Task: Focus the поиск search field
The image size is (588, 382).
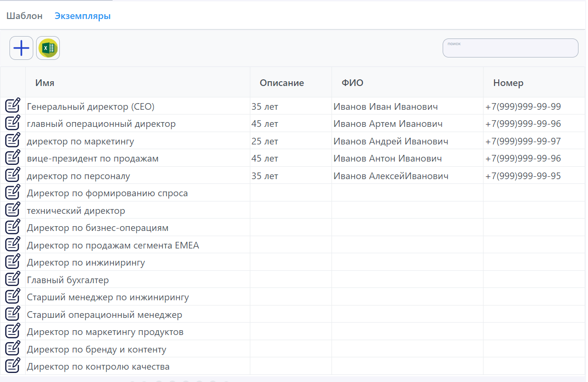Action: (x=510, y=48)
